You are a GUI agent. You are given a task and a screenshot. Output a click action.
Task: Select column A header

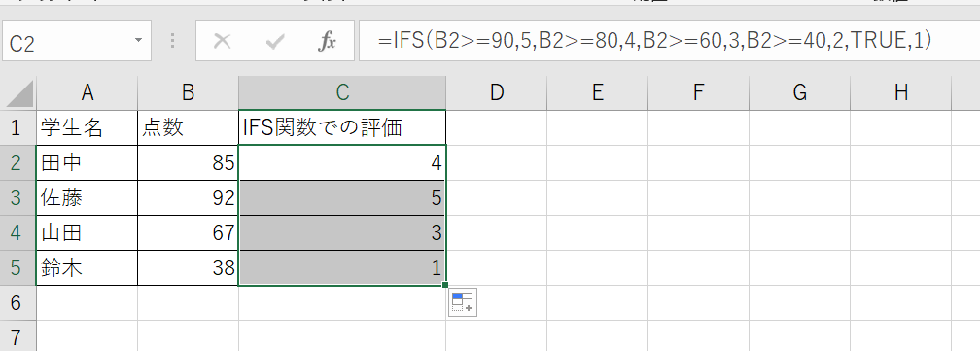[x=87, y=93]
